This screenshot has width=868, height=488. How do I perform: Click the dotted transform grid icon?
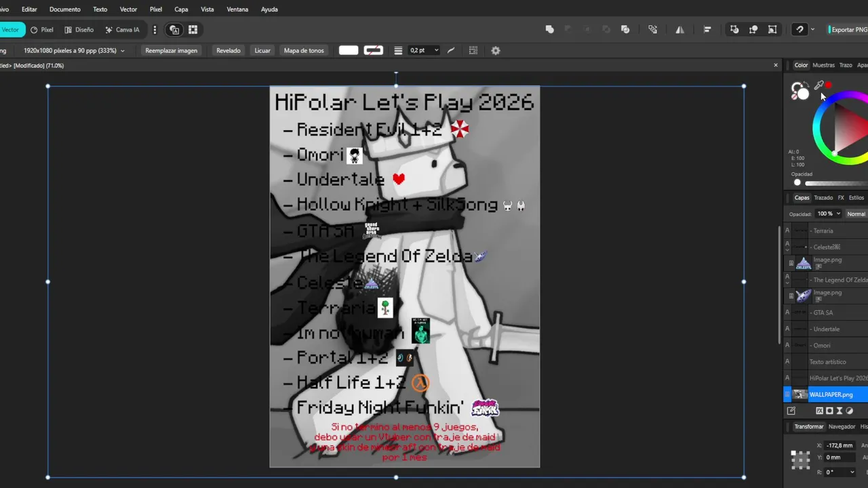473,50
